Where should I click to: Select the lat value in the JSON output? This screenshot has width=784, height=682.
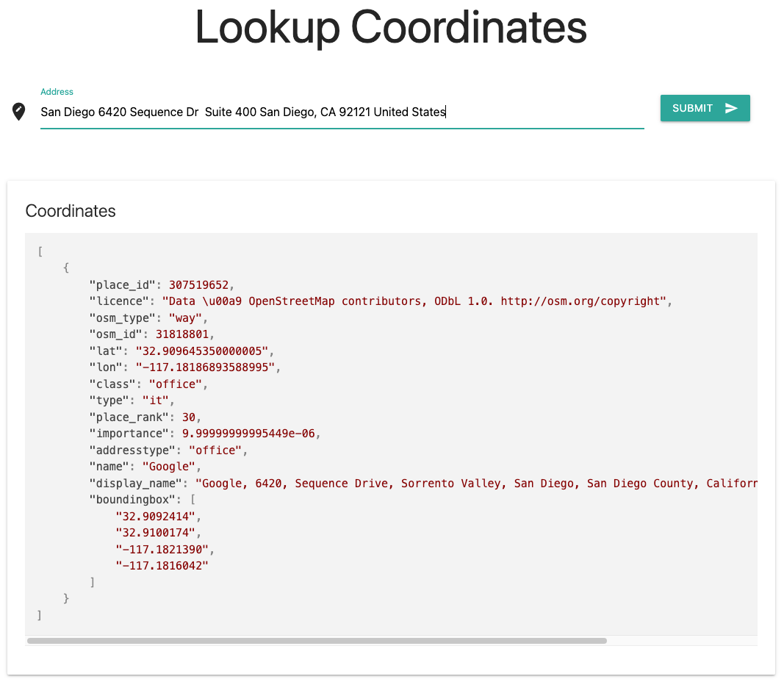(x=204, y=351)
